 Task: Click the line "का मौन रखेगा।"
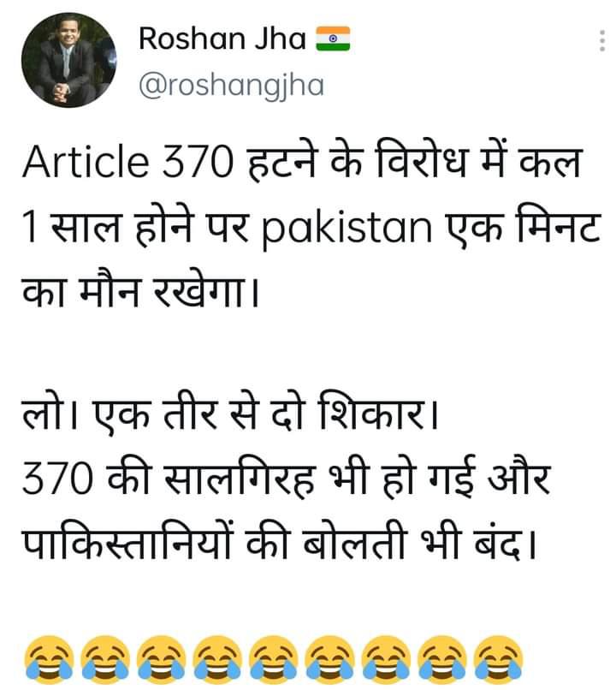click(x=140, y=292)
